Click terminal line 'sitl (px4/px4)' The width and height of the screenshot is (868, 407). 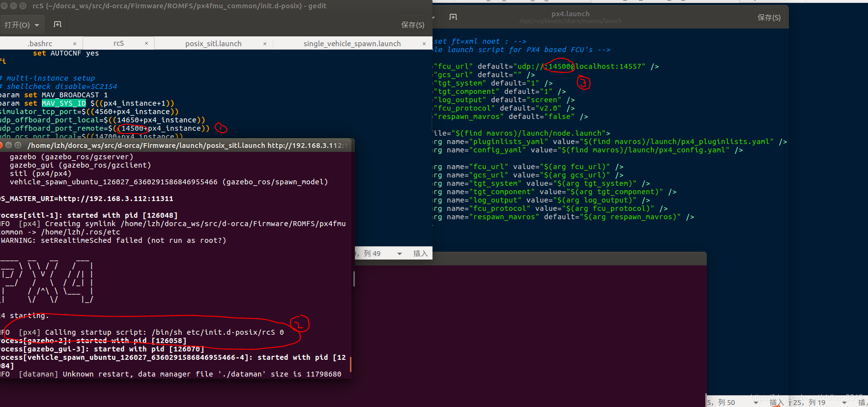[40, 174]
